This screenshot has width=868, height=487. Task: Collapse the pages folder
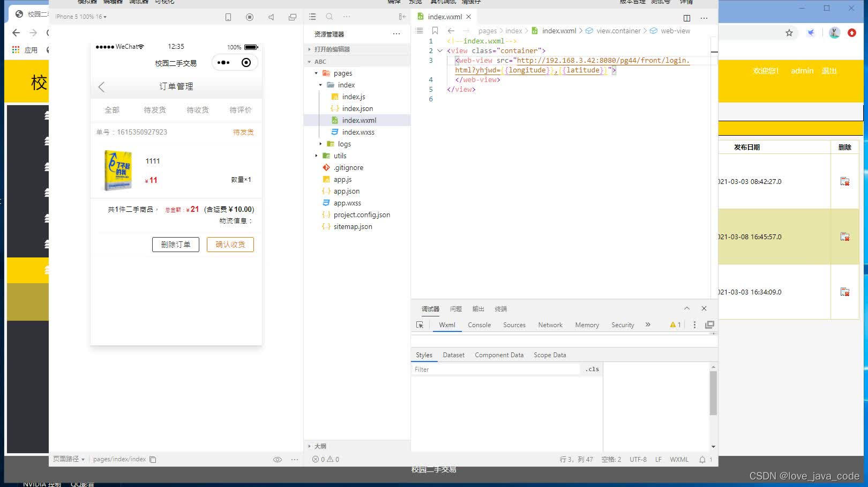pyautogui.click(x=316, y=73)
